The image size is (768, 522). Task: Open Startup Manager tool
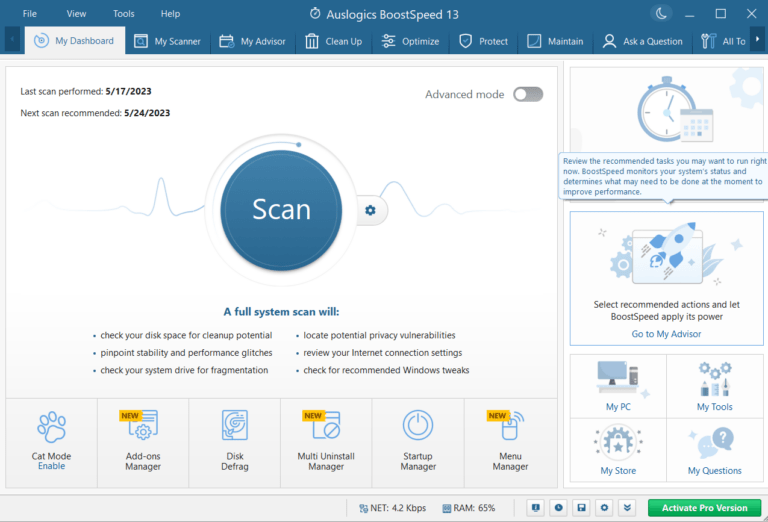tap(418, 440)
